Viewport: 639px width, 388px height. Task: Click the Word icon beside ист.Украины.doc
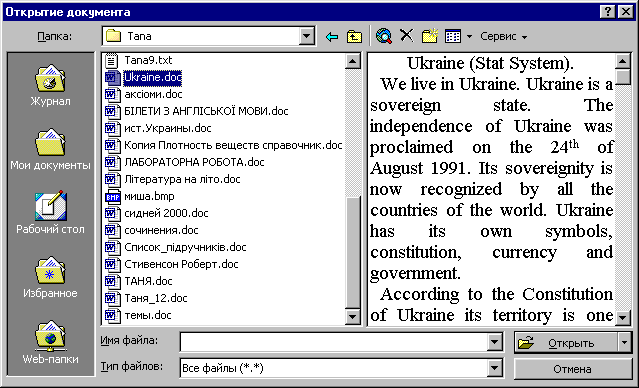point(112,129)
